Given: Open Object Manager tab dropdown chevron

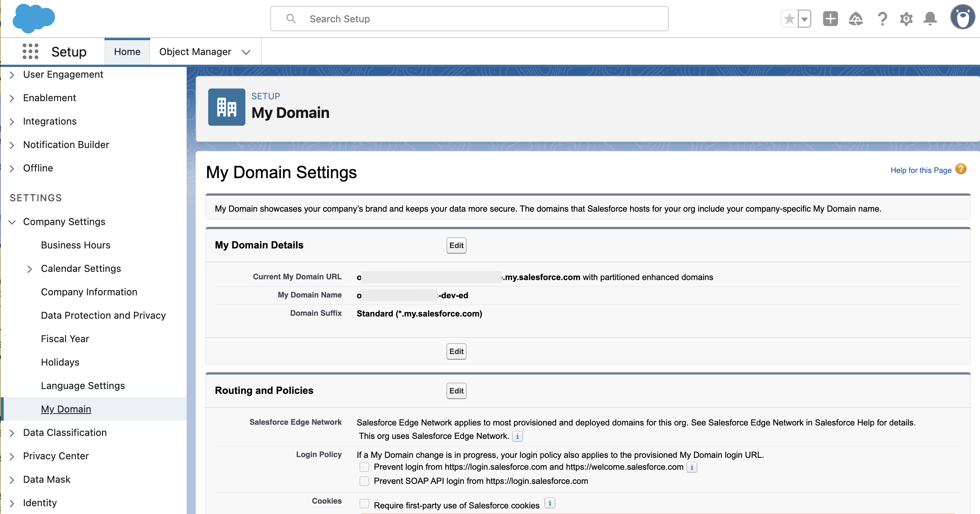Looking at the screenshot, I should [x=246, y=52].
